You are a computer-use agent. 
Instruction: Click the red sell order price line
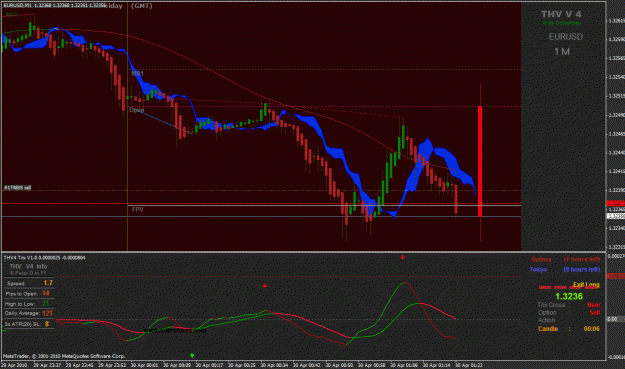[x=261, y=204]
